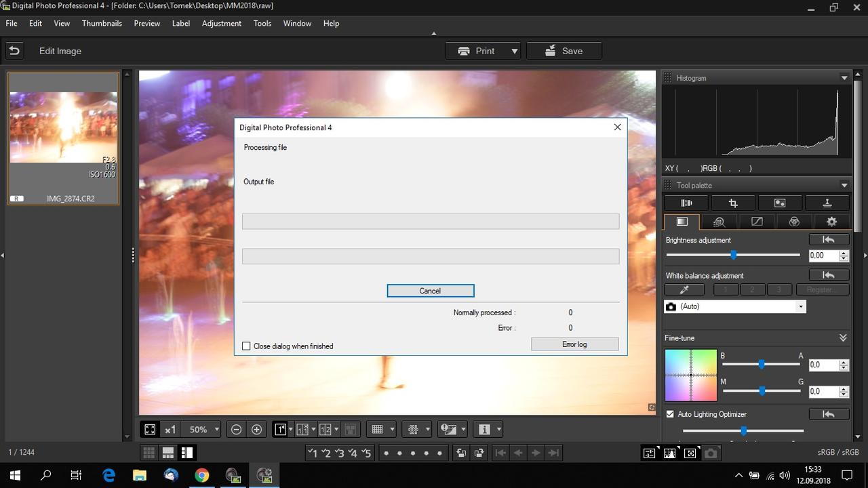Switch to the settings gear tab

pos(831,222)
